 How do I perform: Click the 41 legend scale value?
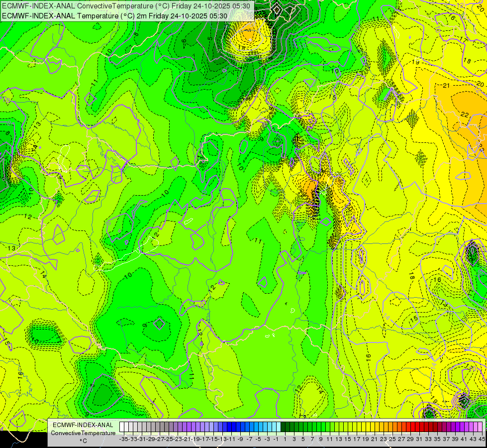coord(464,439)
